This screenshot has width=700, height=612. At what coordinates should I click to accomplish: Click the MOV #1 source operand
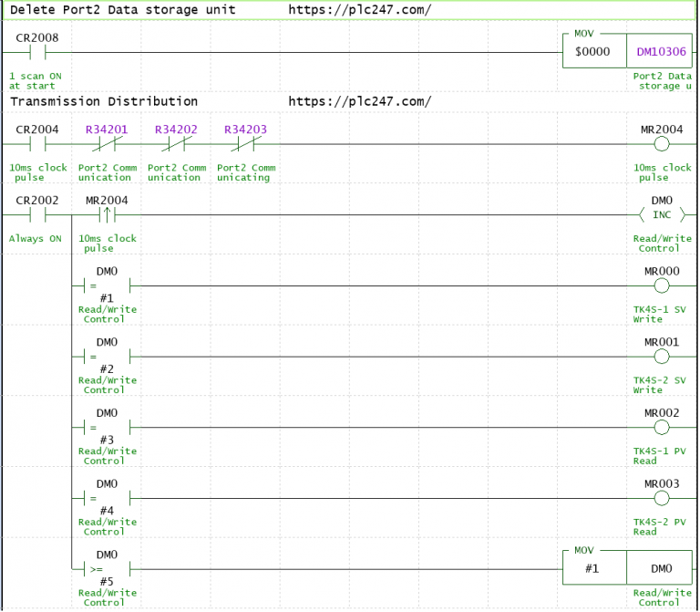pos(593,568)
